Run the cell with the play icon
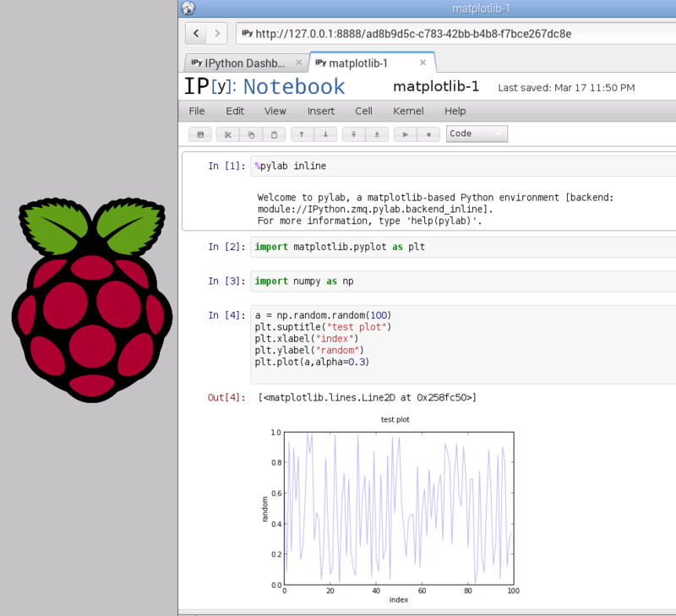The image size is (676, 616). (406, 134)
